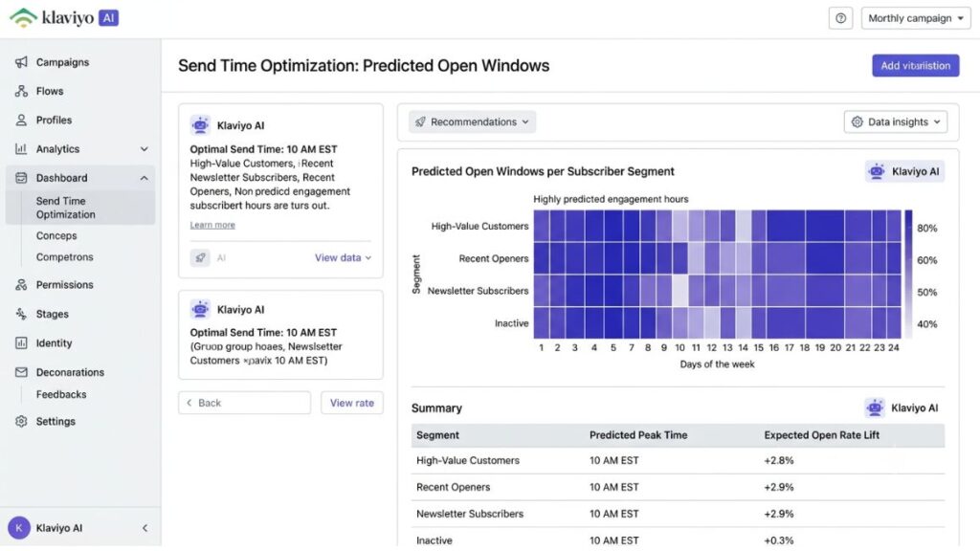Open the Recommendations dropdown
The width and height of the screenshot is (980, 551).
coord(473,121)
